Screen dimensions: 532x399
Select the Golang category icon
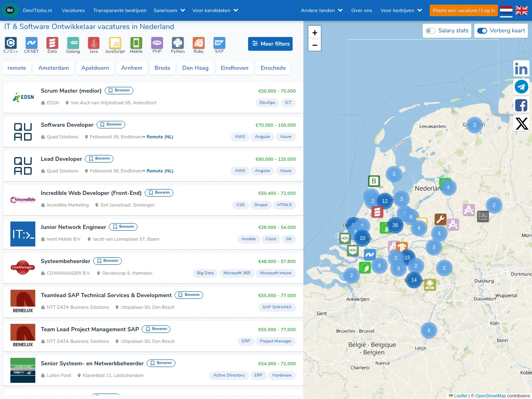click(x=73, y=43)
